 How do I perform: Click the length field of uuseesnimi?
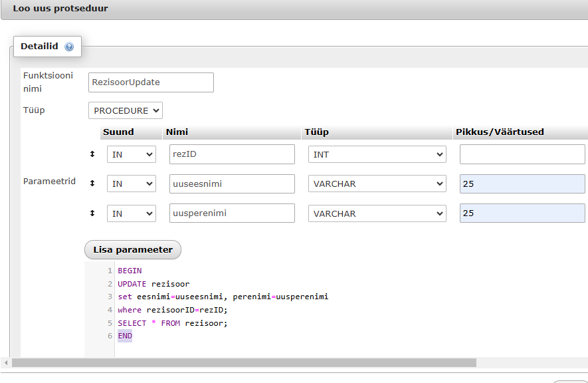(522, 184)
